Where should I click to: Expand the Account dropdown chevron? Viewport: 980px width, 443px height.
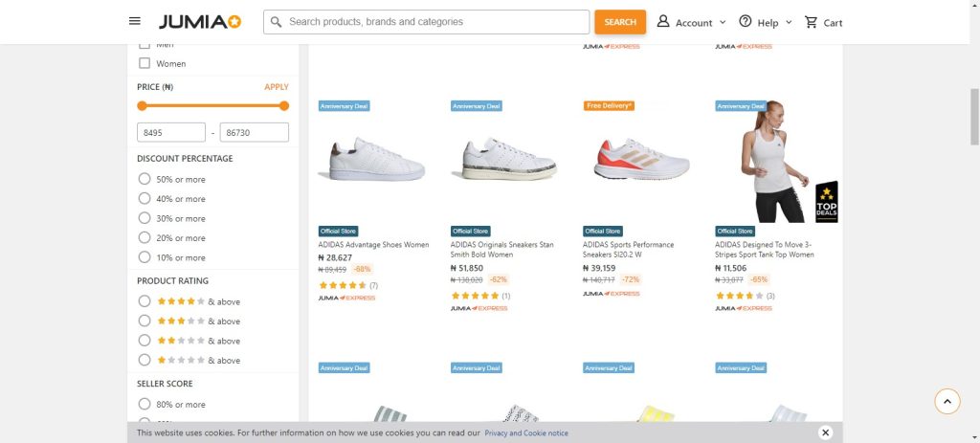(x=723, y=22)
